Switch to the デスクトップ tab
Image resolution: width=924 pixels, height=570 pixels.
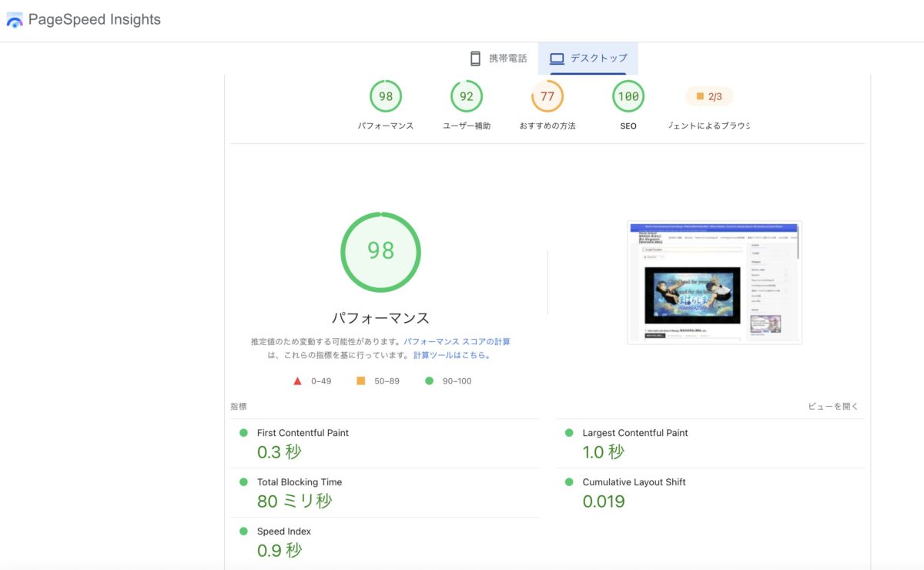tap(588, 59)
